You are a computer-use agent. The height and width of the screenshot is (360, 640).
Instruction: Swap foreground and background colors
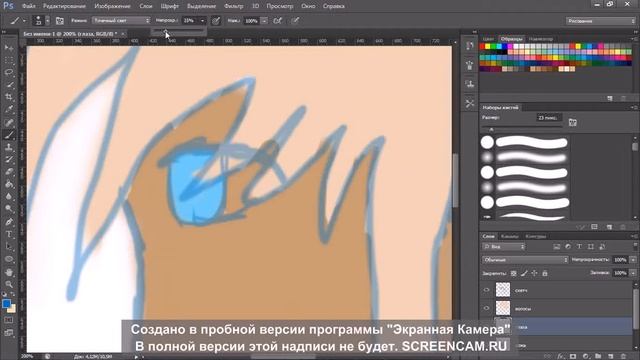[13, 294]
